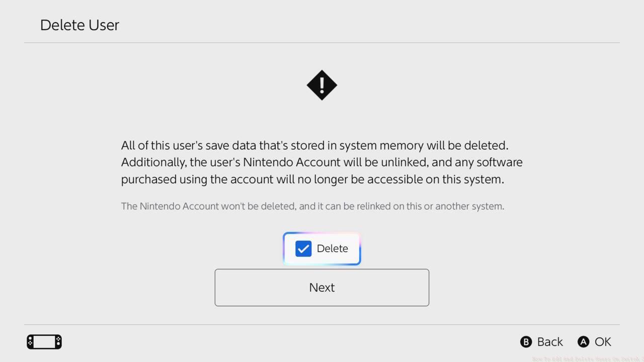Image resolution: width=644 pixels, height=362 pixels.
Task: Click the blue checkmark inside the checkbox
Action: coord(303,248)
